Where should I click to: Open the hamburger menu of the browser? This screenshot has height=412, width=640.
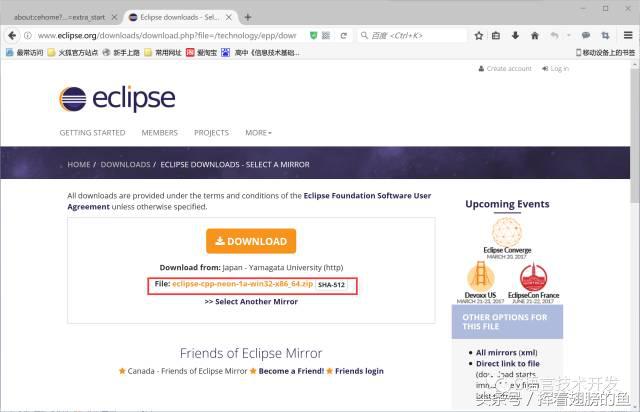628,36
